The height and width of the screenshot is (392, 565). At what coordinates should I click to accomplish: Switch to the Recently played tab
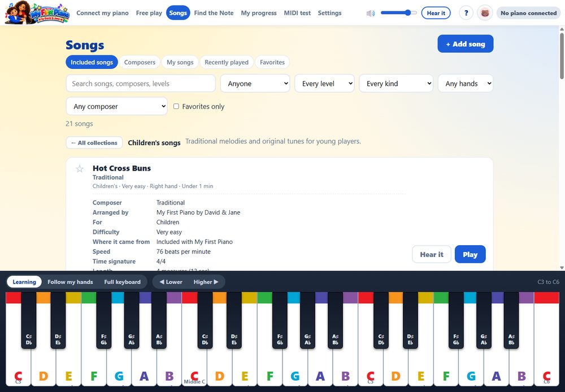click(x=227, y=62)
